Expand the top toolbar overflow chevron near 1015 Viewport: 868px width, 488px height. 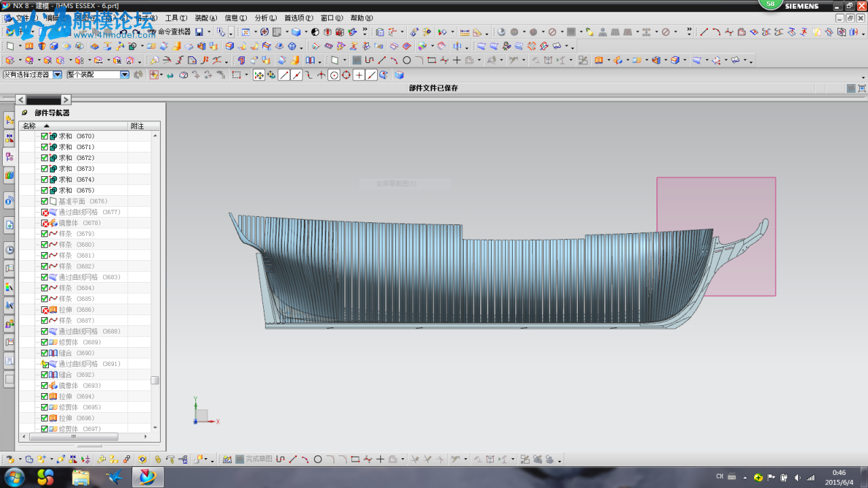point(689,32)
